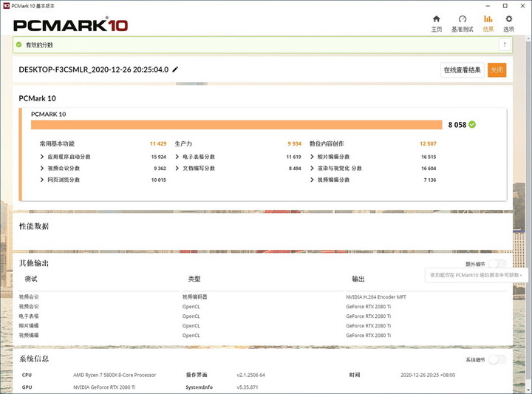Click the 视频编码器 type cell
The width and height of the screenshot is (532, 394).
click(x=195, y=297)
